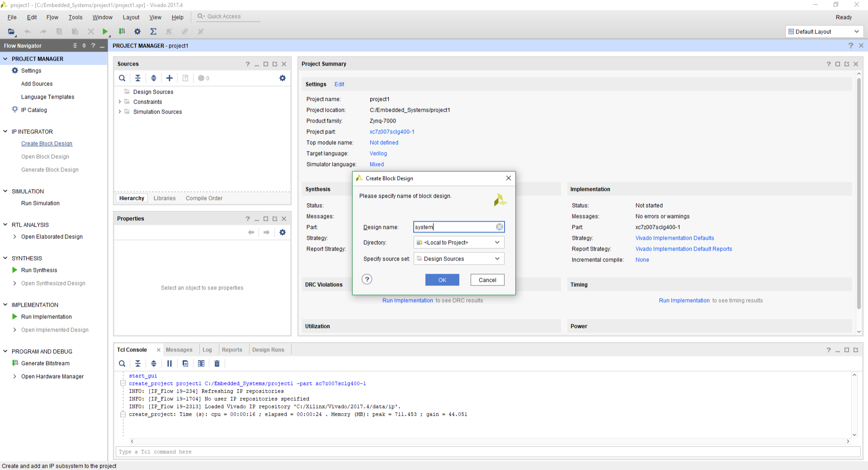Click the Open Project toolbar icon
Viewport: 868px width, 470px height.
click(11, 32)
